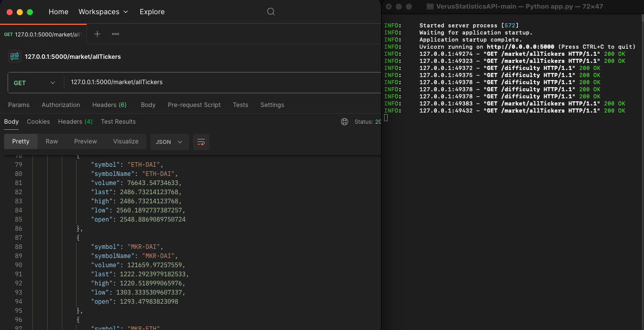
Task: Click the HTTP request type icon
Action: click(15, 56)
